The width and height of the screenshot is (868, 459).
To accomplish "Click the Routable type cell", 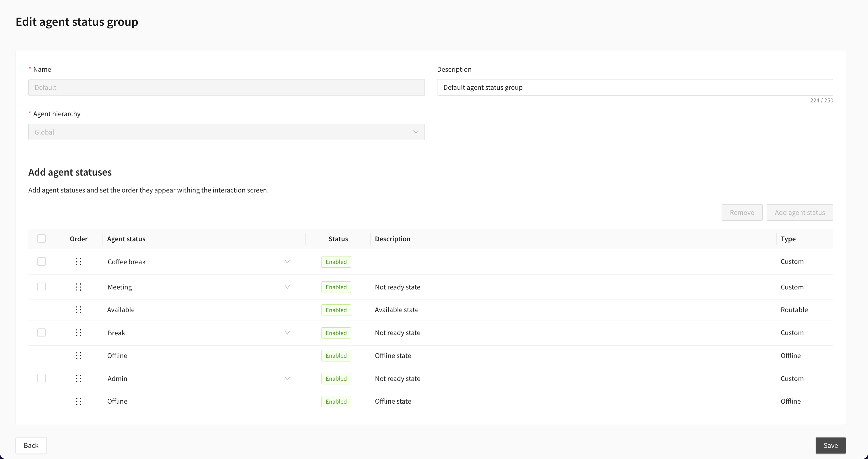I will (794, 310).
